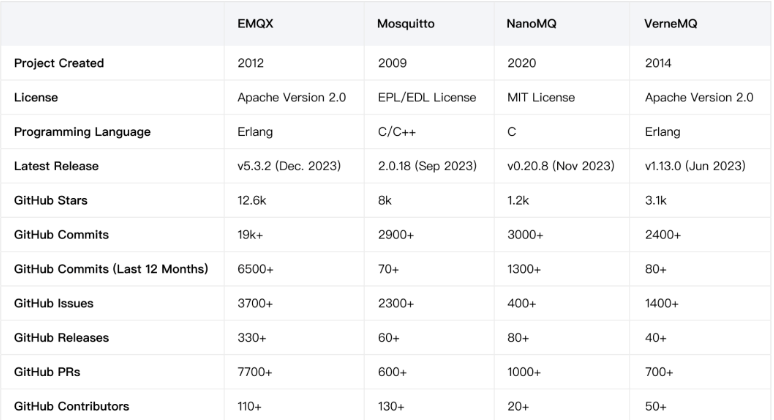Click the Latest Release row label
The height and width of the screenshot is (420, 774).
[x=56, y=166]
